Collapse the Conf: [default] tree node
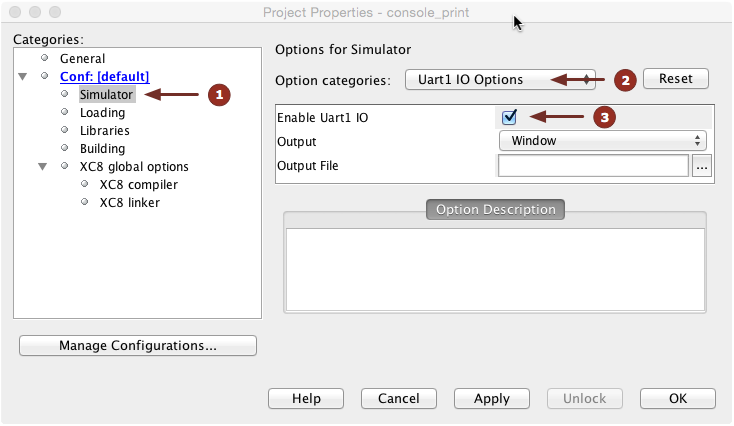 (x=23, y=77)
